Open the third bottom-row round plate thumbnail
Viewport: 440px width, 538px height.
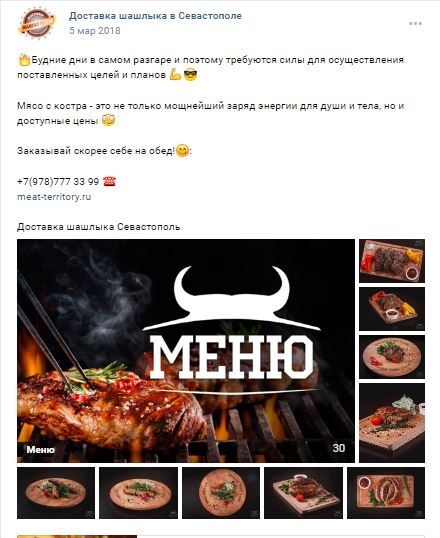221,493
